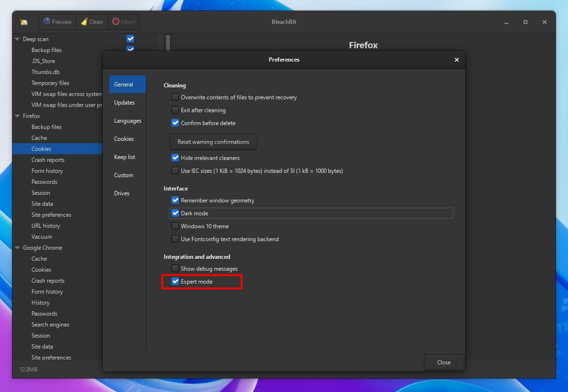Uncheck Remember window geometry
568x392 pixels.
(x=175, y=200)
